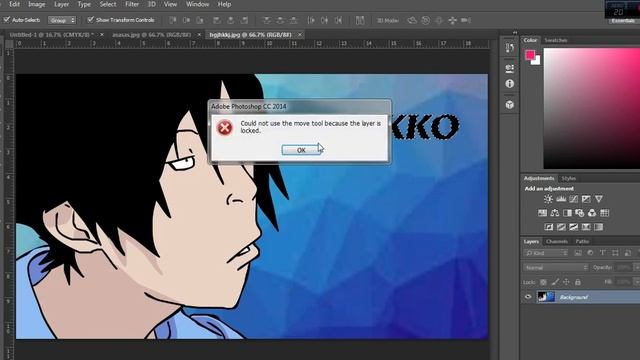640x360 pixels.
Task: Collapse the panels with double-arrow icon
Action: click(x=515, y=32)
